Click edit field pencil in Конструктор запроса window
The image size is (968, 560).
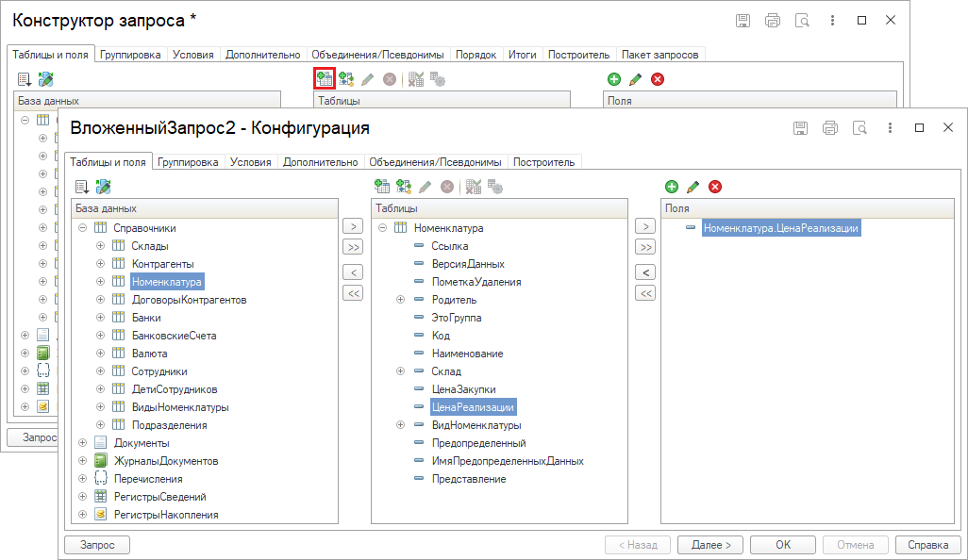click(x=635, y=79)
